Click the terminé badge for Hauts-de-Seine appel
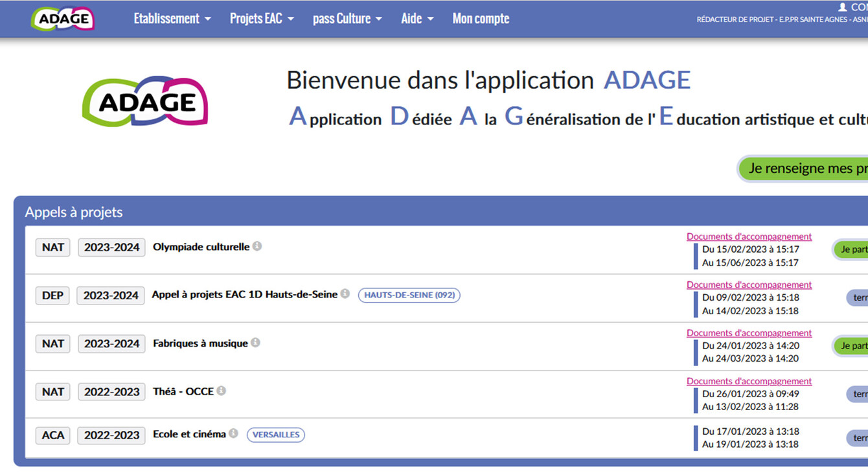The image size is (868, 473). (x=858, y=297)
